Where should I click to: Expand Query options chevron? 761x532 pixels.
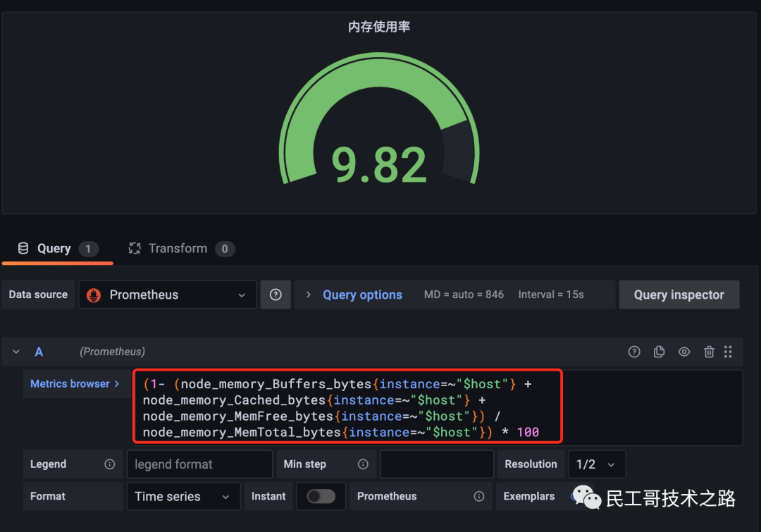click(308, 295)
